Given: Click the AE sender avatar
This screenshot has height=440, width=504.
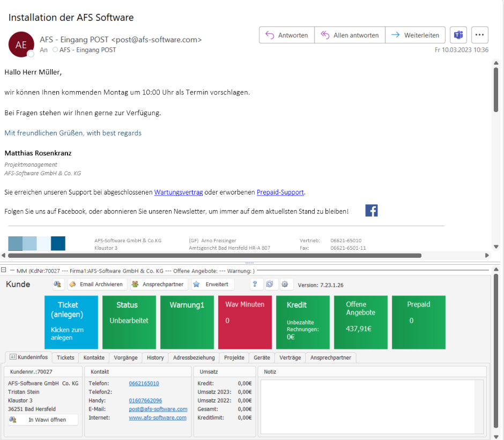Looking at the screenshot, I should [21, 44].
